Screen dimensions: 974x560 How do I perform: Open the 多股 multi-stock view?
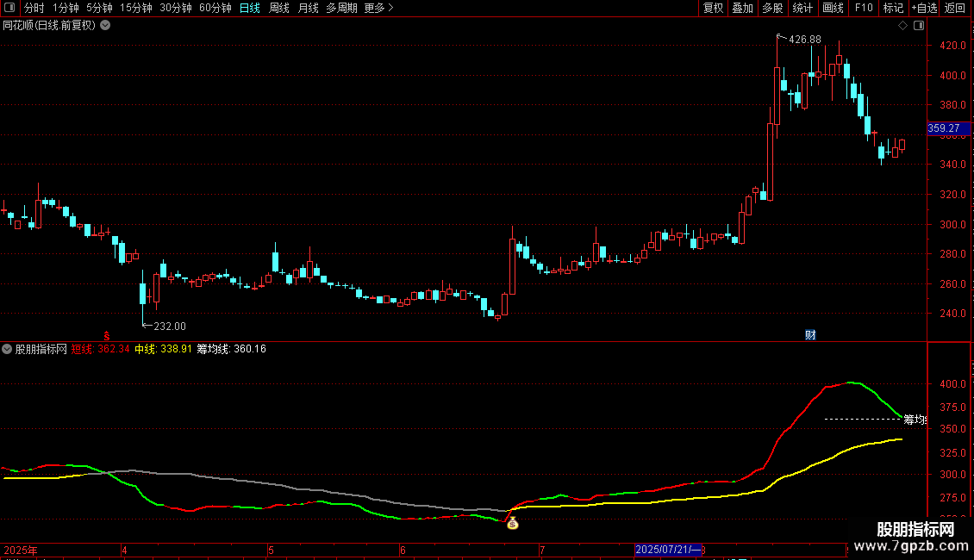click(x=773, y=8)
